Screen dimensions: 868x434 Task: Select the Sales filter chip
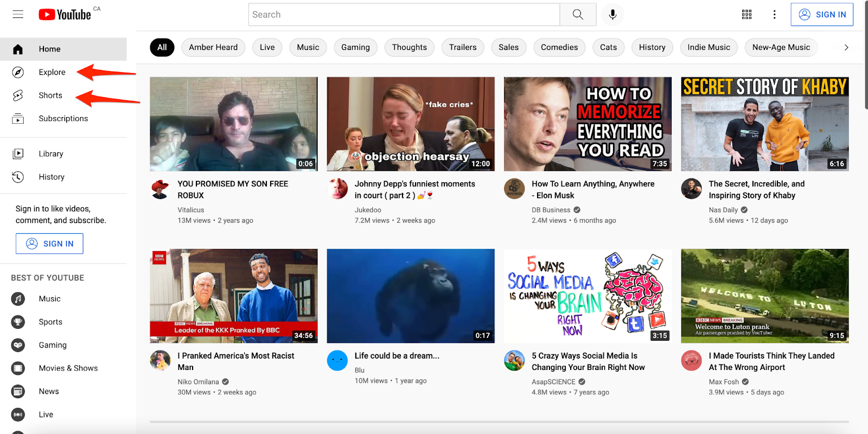[x=509, y=48]
